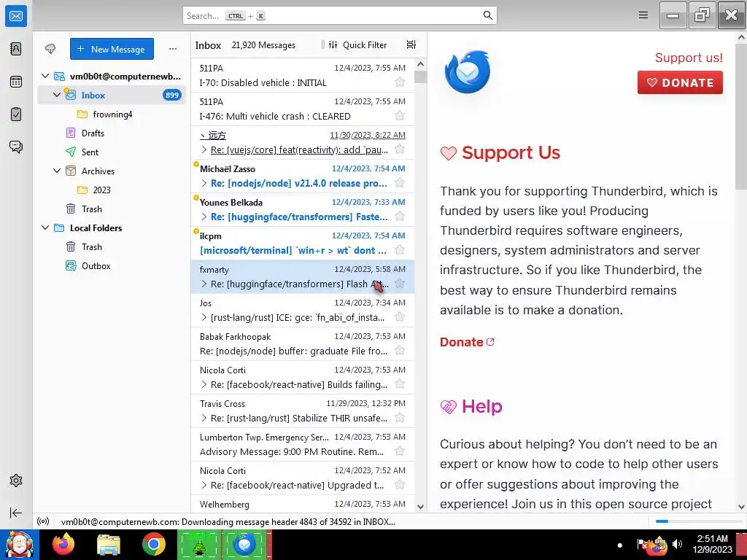Open the Chat space

coord(16,147)
